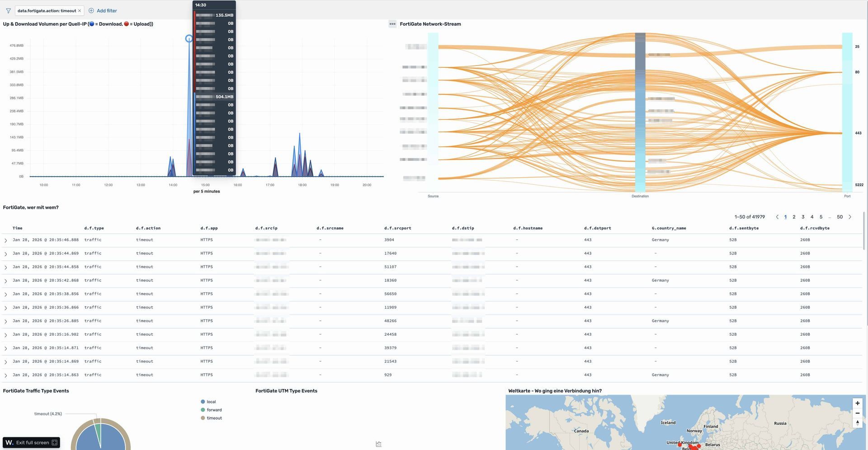The height and width of the screenshot is (450, 868).
Task: Click the Time column header
Action: point(17,228)
